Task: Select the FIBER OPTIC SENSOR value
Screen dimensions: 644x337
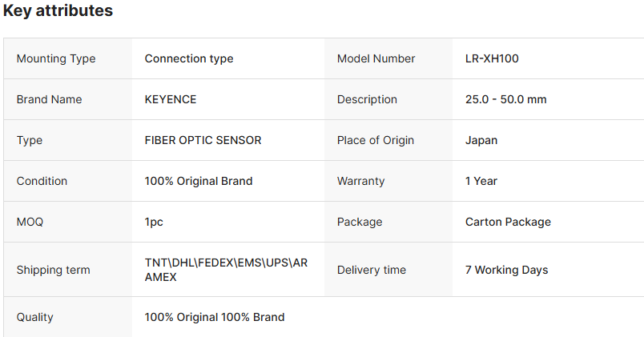Action: click(203, 140)
